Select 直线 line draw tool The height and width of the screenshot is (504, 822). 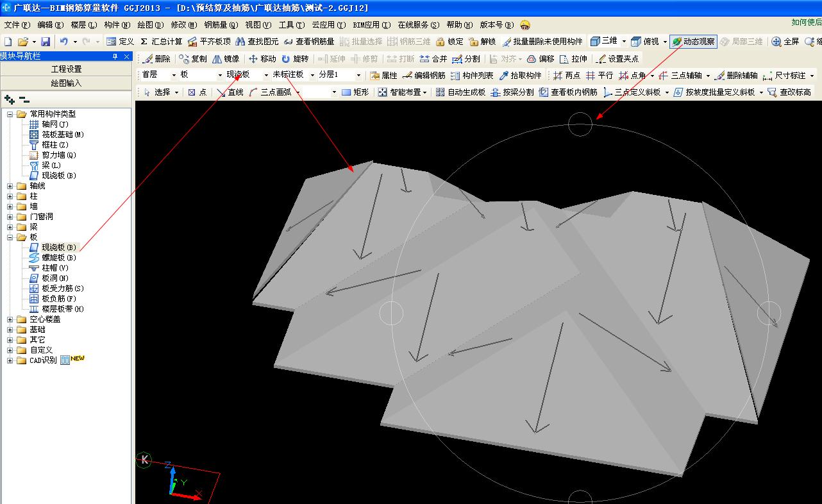pos(230,92)
